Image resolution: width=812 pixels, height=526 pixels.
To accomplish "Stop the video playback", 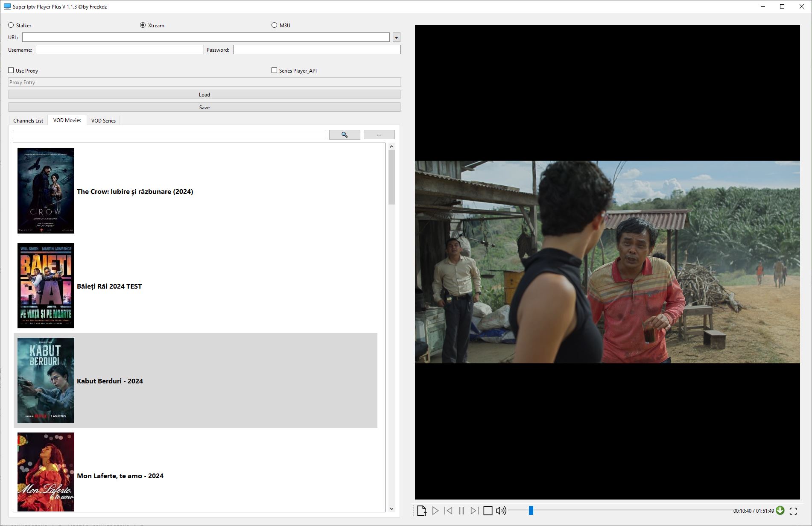I will tap(488, 511).
